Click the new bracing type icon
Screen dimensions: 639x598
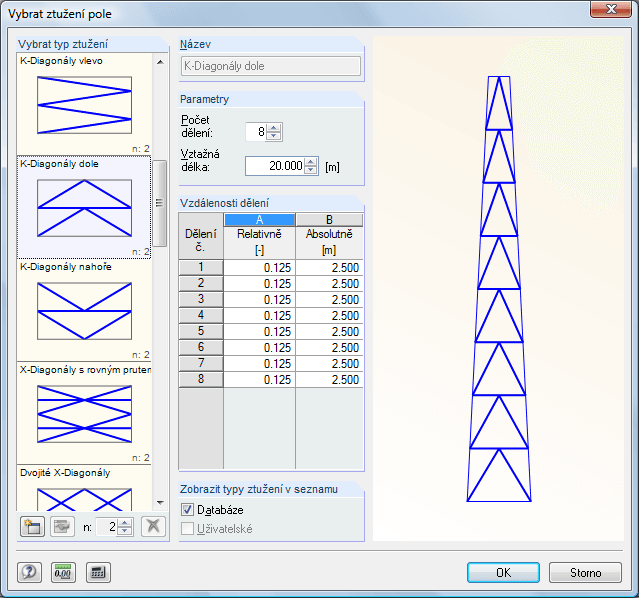pyautogui.click(x=32, y=526)
